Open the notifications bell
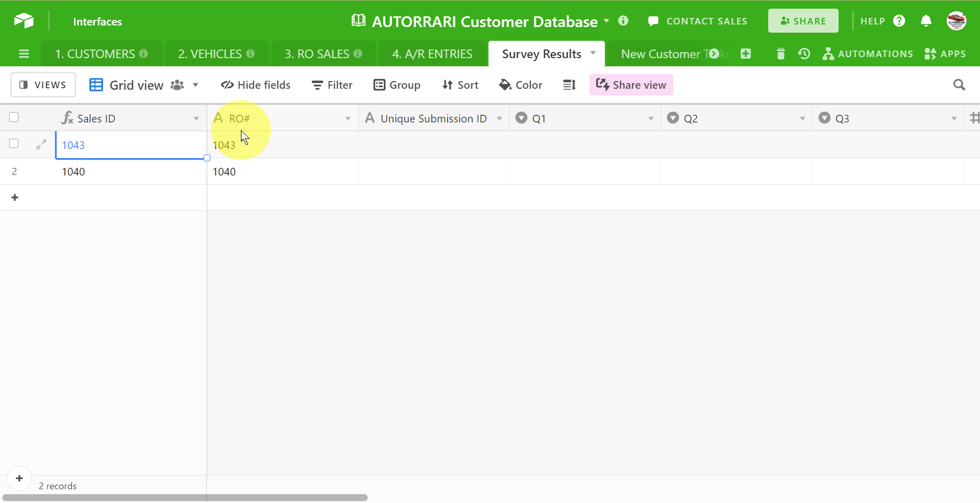 click(x=926, y=21)
